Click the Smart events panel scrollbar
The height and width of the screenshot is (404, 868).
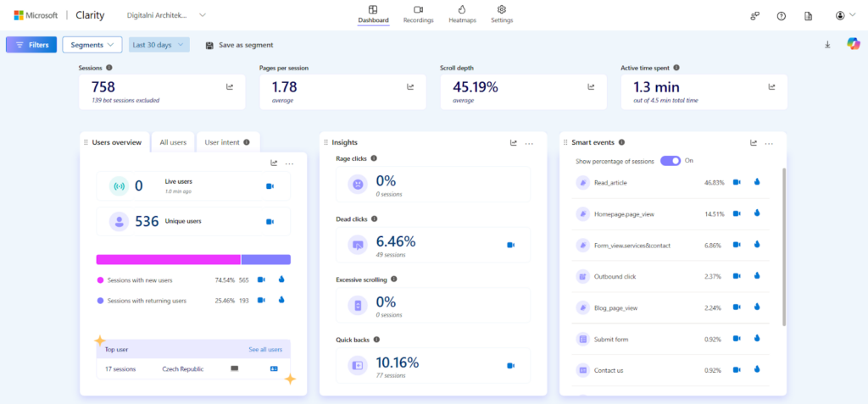pos(783,246)
